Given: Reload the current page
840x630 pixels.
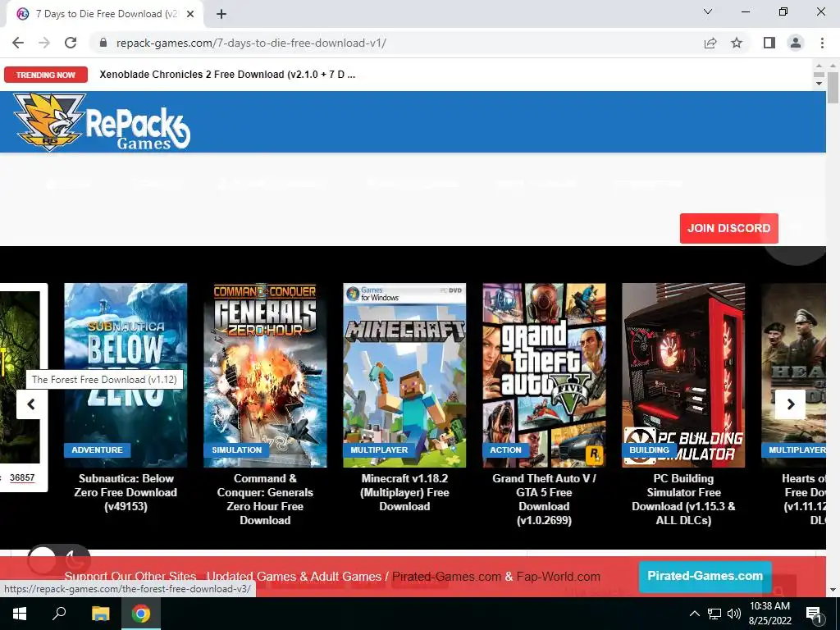Looking at the screenshot, I should click(71, 43).
